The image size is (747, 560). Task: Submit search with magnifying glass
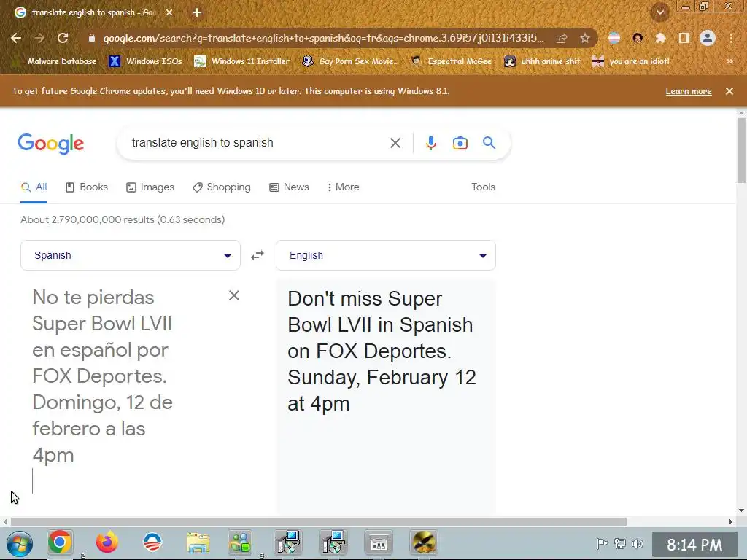pos(489,143)
